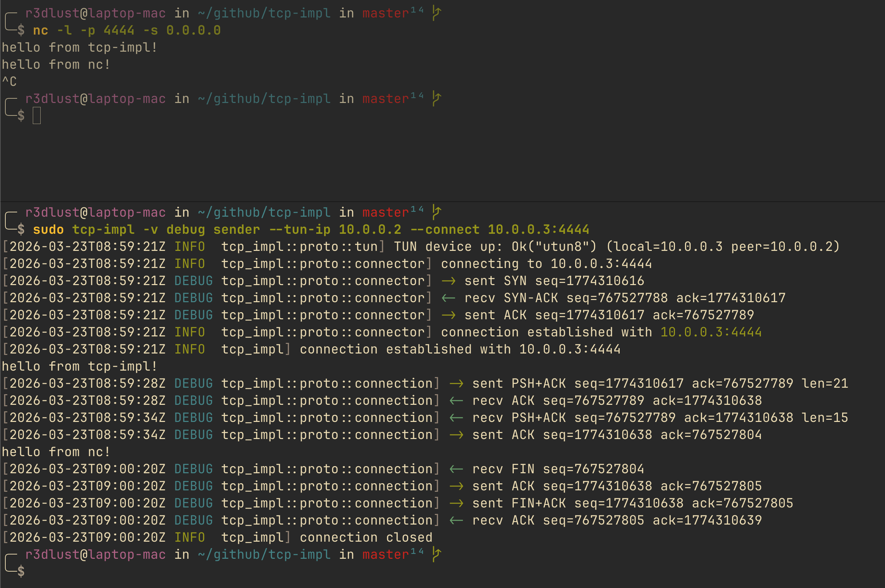Click the 'connection closed' log message
This screenshot has width=885, height=588.
click(x=366, y=537)
